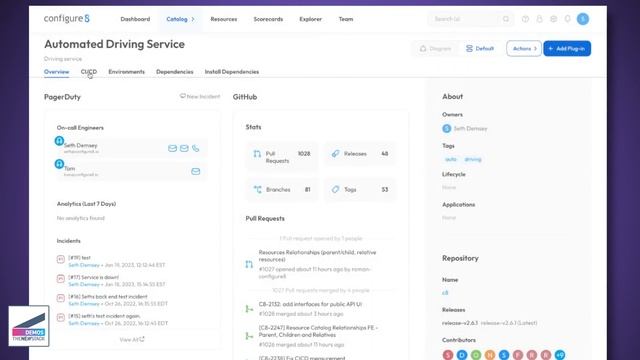The width and height of the screenshot is (640, 360).
Task: Open the Actions dropdown
Action: tap(524, 49)
